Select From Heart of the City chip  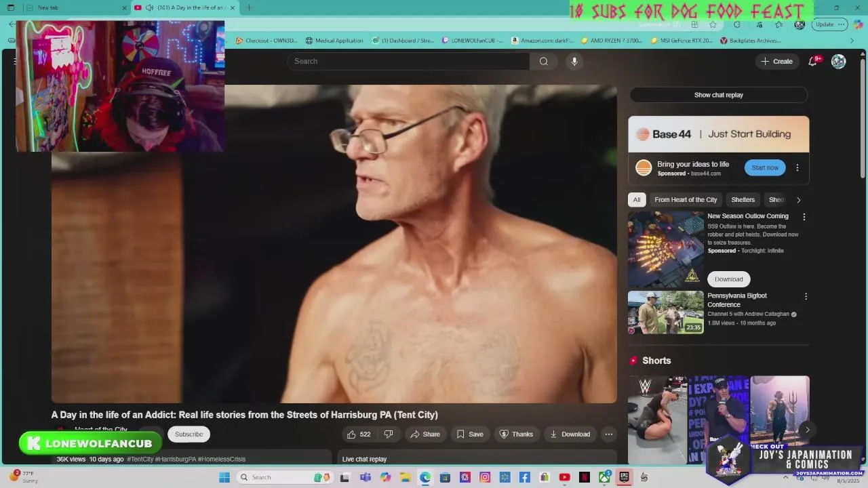tap(686, 200)
